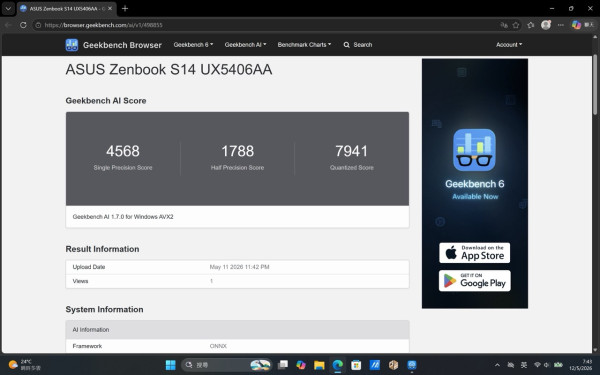
Task: Expand the Benchmark Charts dropdown
Action: point(304,45)
